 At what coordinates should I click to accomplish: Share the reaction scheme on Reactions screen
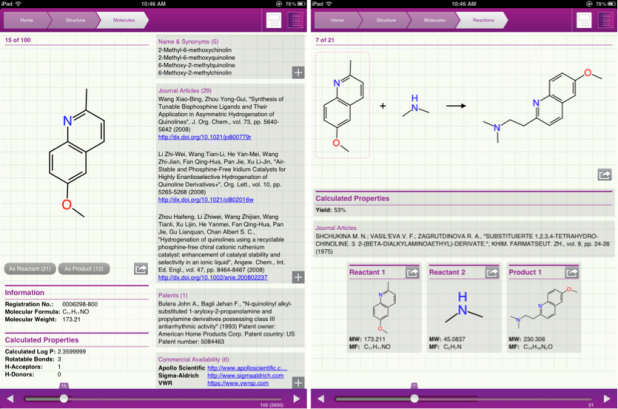point(605,174)
